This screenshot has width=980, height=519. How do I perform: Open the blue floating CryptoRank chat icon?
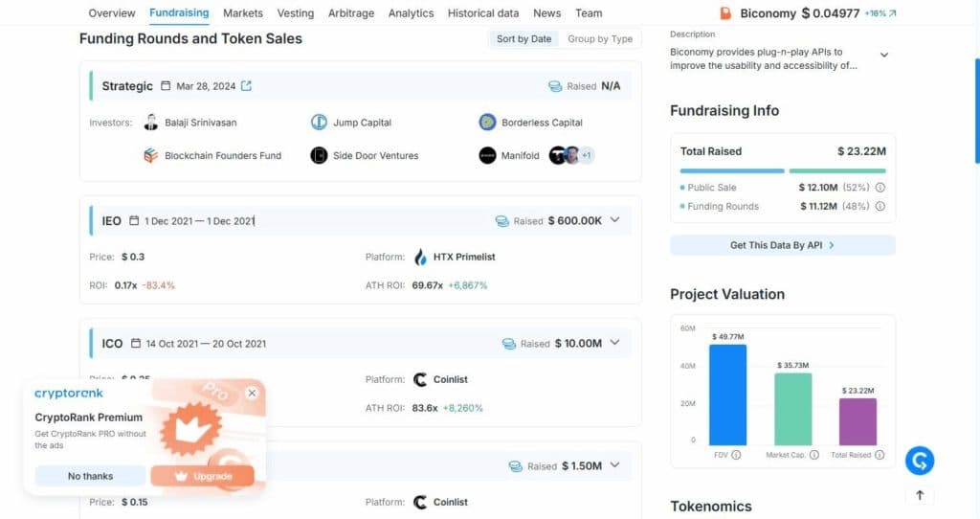920,461
